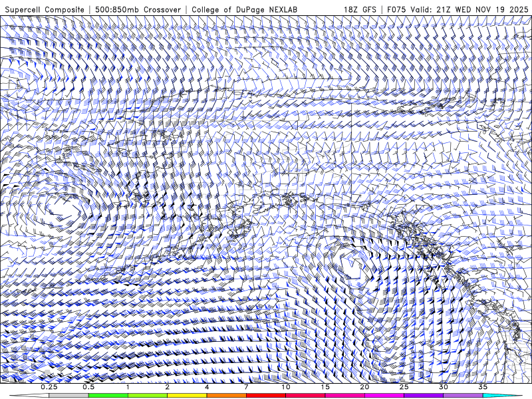
Task: Select the violet 25–30 color bar segment
Action: (x=424, y=396)
